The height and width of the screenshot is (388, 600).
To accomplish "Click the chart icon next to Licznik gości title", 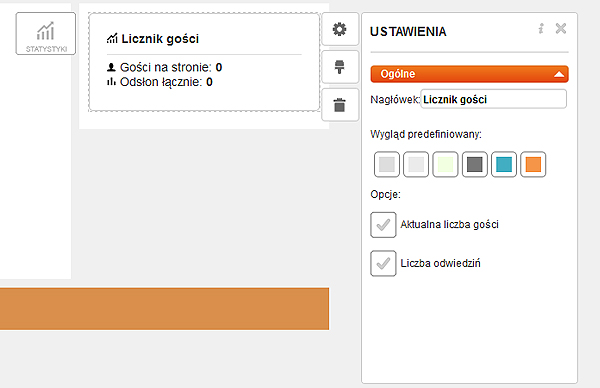I will [x=112, y=38].
